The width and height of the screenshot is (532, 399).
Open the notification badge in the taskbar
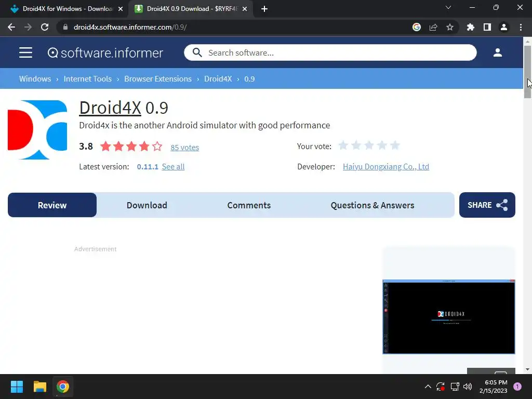pos(517,387)
